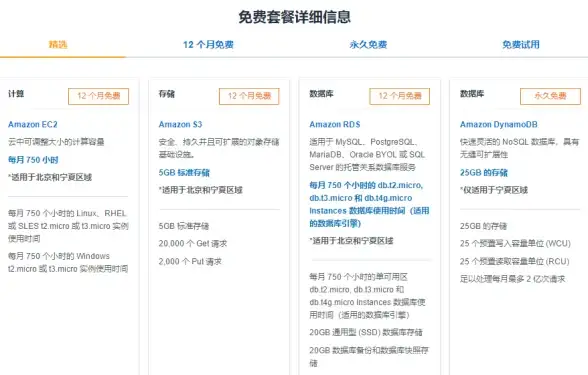Click 5GB 标准存储 blue heading
This screenshot has height=375, width=588.
(x=184, y=172)
